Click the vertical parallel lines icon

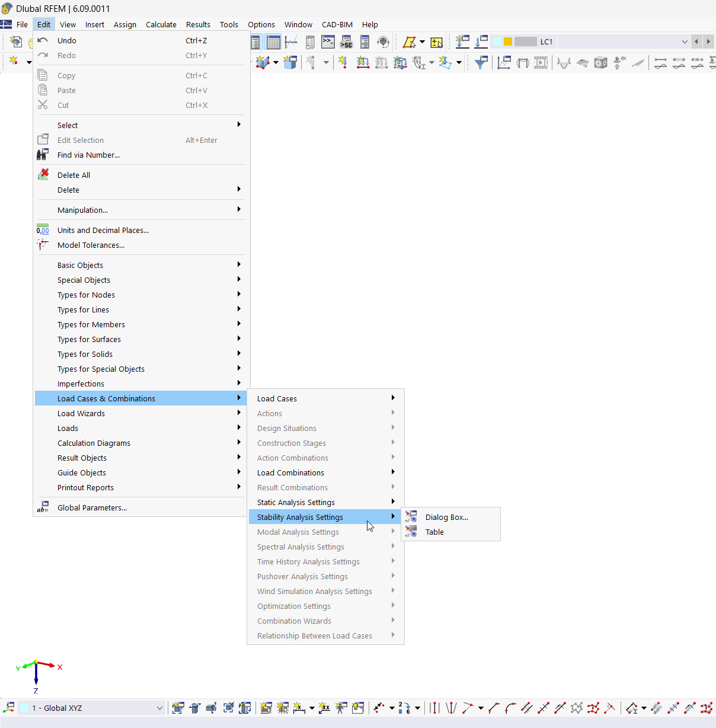(434, 708)
